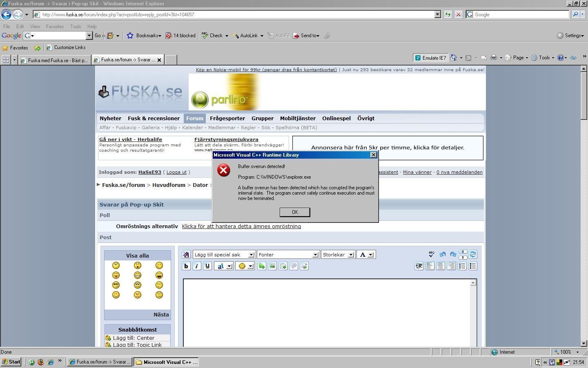Toggle italic formatting in the post editor
Viewport: 588px width, 368px height.
(x=197, y=266)
